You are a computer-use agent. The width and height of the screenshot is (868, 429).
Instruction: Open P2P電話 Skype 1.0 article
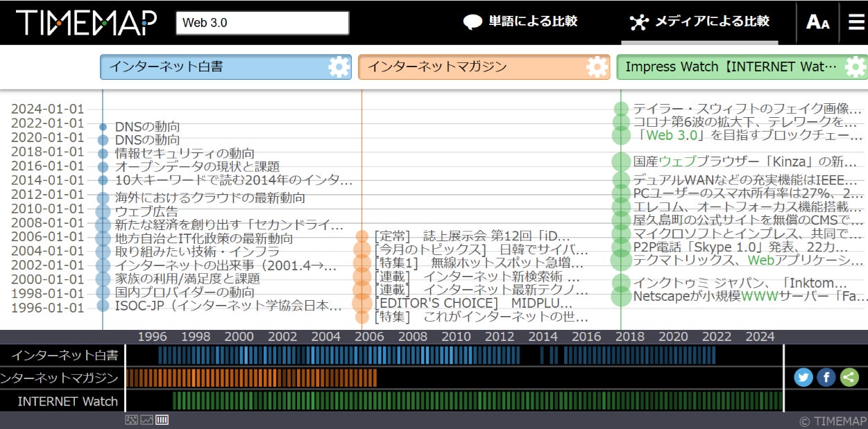(740, 247)
